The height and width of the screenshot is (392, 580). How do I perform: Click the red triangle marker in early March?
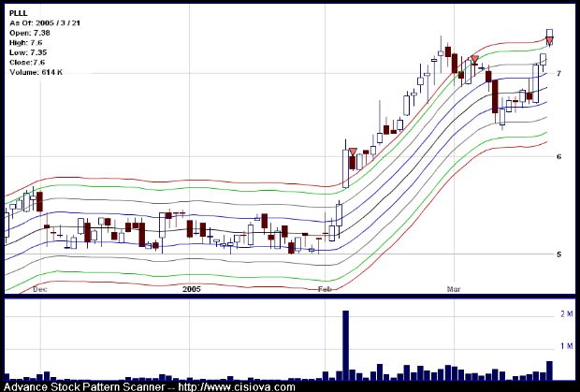(474, 59)
